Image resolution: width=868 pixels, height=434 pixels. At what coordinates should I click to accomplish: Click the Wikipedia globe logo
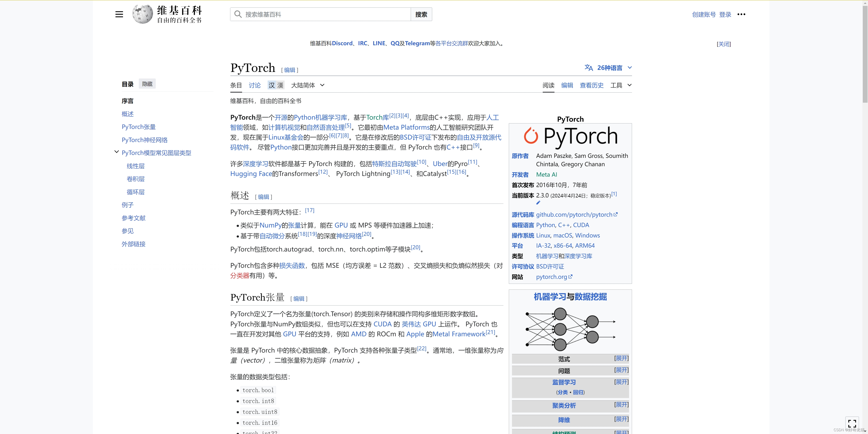coord(143,14)
